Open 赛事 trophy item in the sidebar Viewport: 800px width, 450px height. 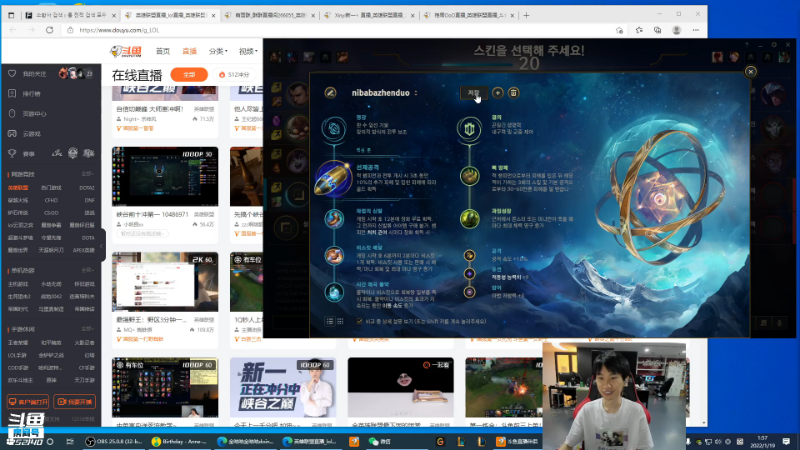29,154
